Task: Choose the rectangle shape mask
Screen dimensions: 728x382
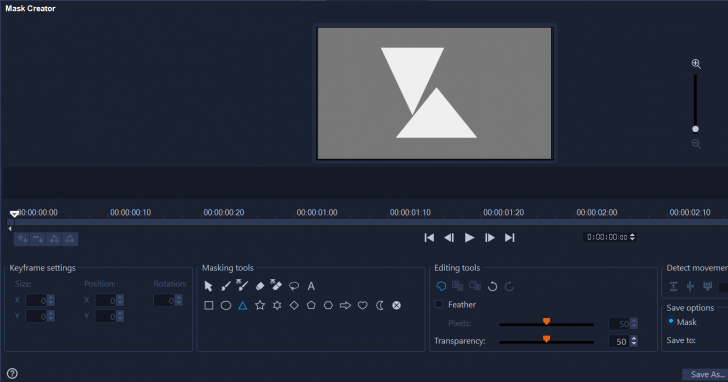Action: coord(208,305)
